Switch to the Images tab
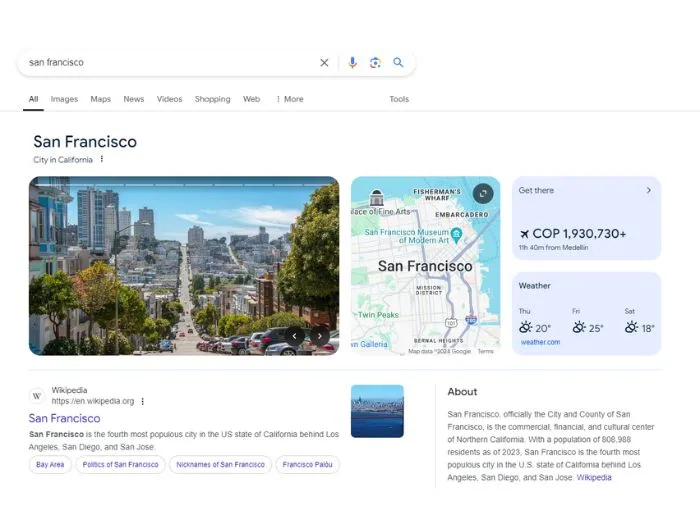Viewport: 700px width, 526px height. [x=64, y=99]
